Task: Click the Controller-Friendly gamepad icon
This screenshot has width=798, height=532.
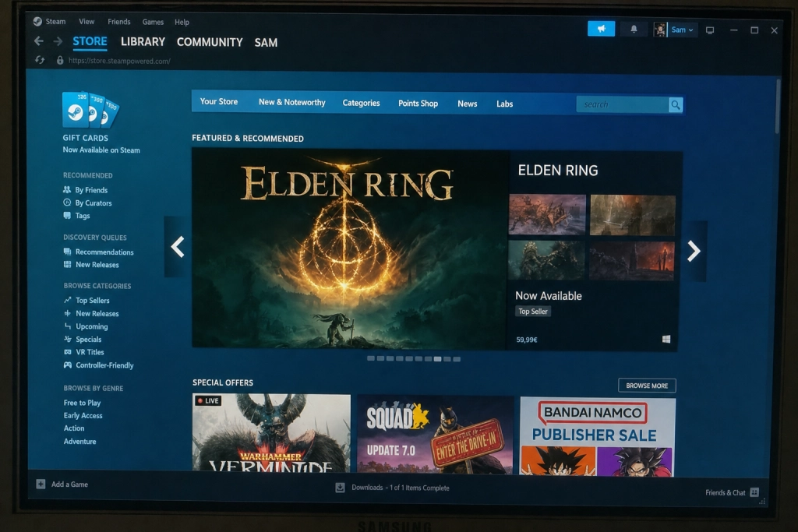Action: [x=68, y=365]
